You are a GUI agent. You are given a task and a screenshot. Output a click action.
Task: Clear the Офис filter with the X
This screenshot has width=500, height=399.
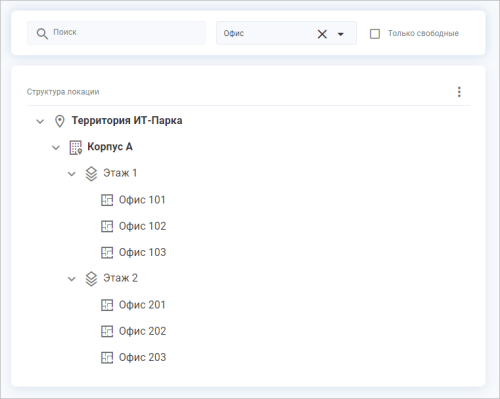(x=322, y=34)
